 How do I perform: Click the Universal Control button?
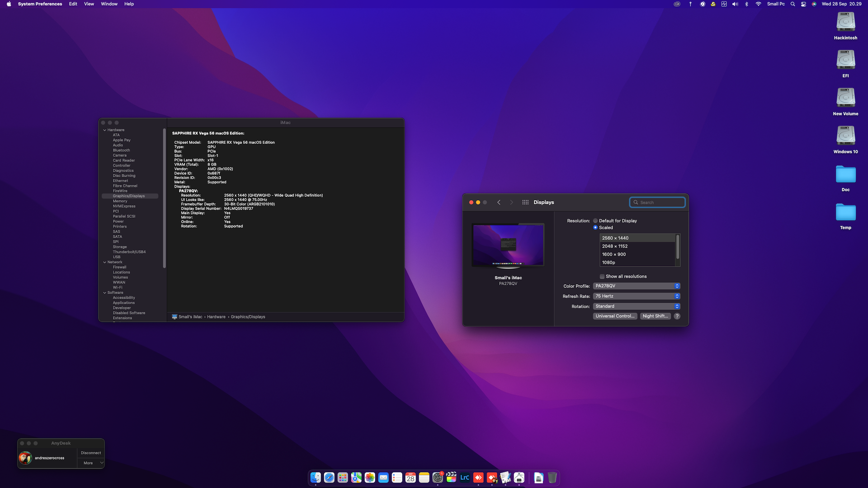615,316
